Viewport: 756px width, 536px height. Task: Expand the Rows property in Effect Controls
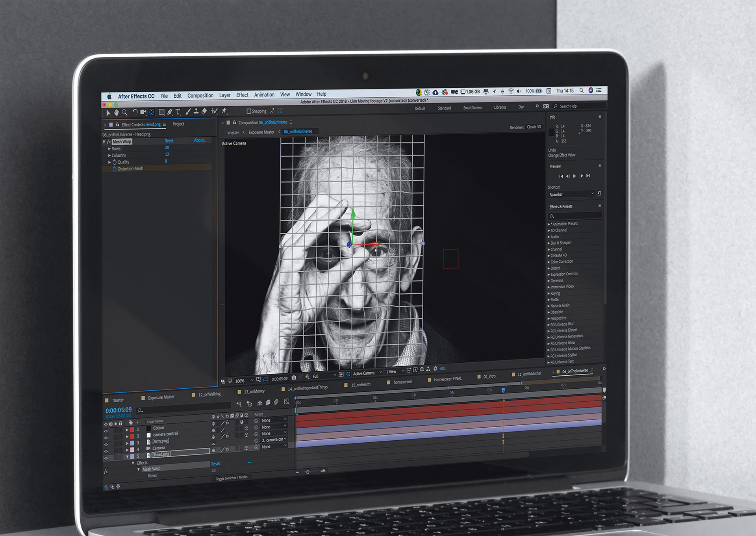tap(109, 149)
